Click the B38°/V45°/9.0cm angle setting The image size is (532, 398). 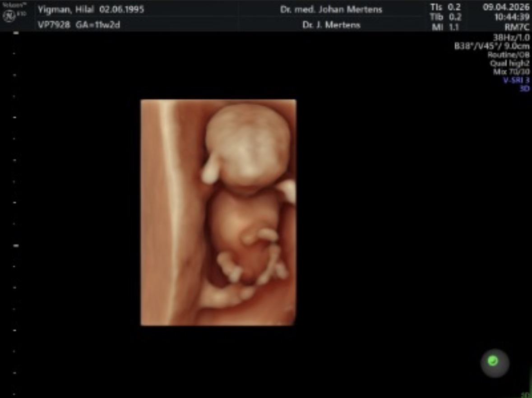coord(492,46)
